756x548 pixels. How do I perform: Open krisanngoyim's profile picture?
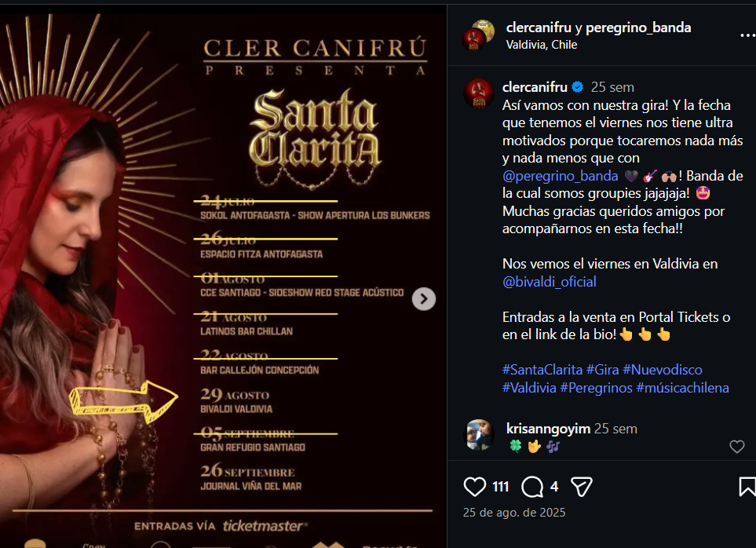point(478,434)
